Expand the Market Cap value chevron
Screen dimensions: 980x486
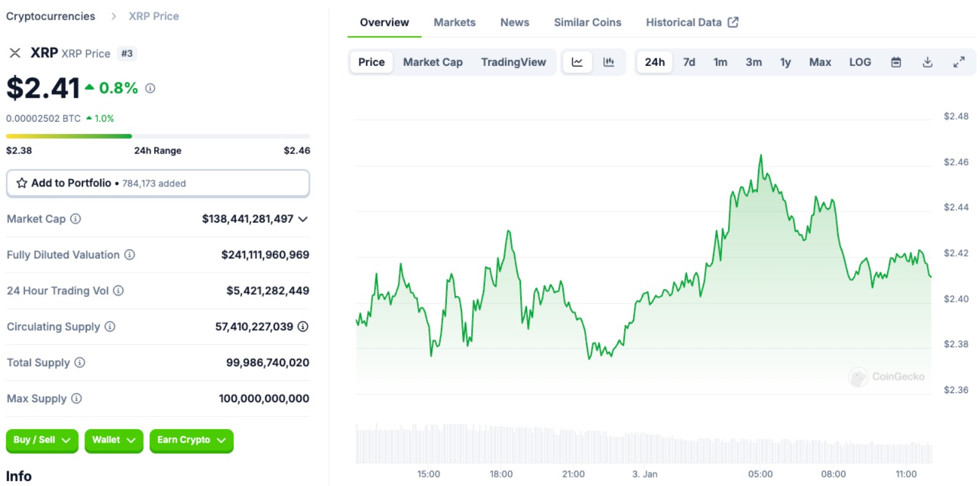click(303, 219)
